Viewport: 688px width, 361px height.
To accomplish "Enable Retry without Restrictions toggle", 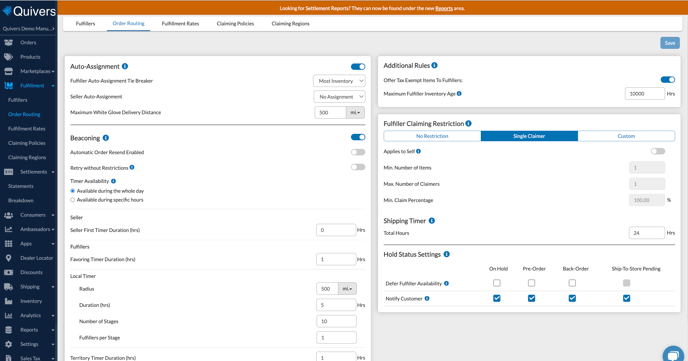I will [358, 167].
